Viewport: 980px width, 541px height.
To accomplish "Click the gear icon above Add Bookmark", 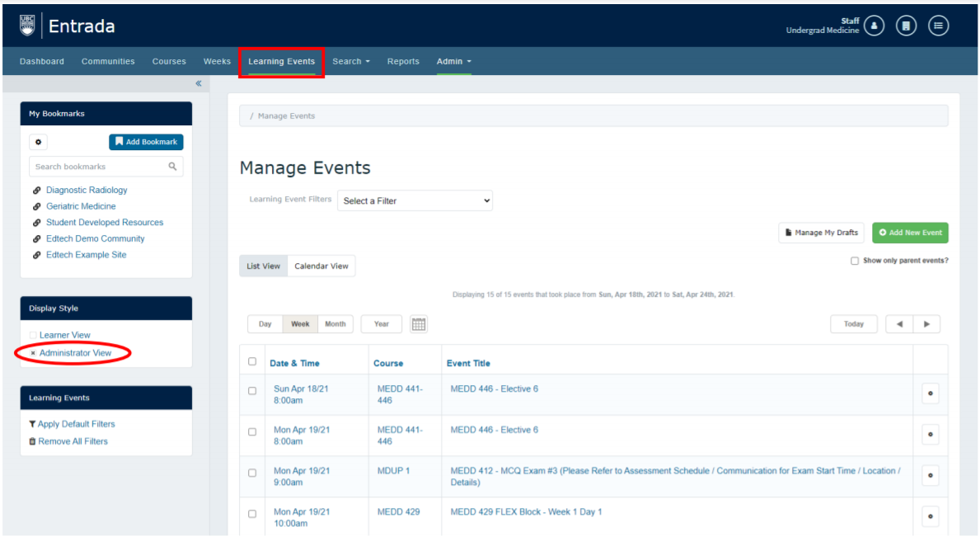I will coord(38,142).
